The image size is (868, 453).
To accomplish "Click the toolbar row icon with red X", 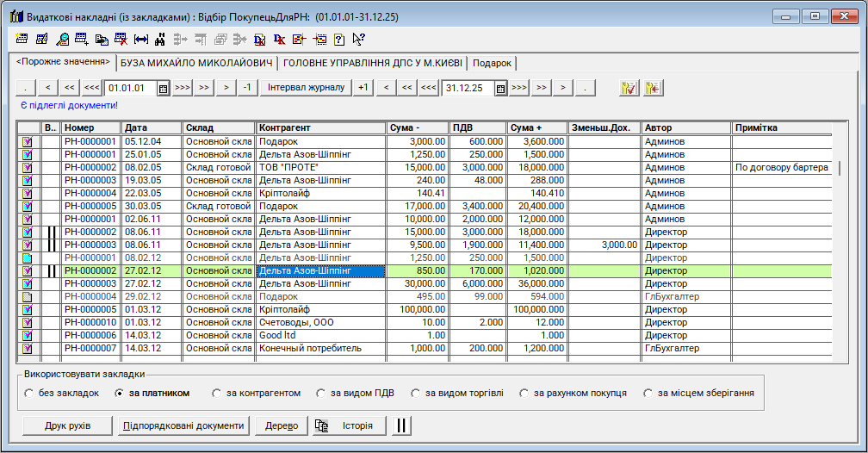I will tap(121, 39).
